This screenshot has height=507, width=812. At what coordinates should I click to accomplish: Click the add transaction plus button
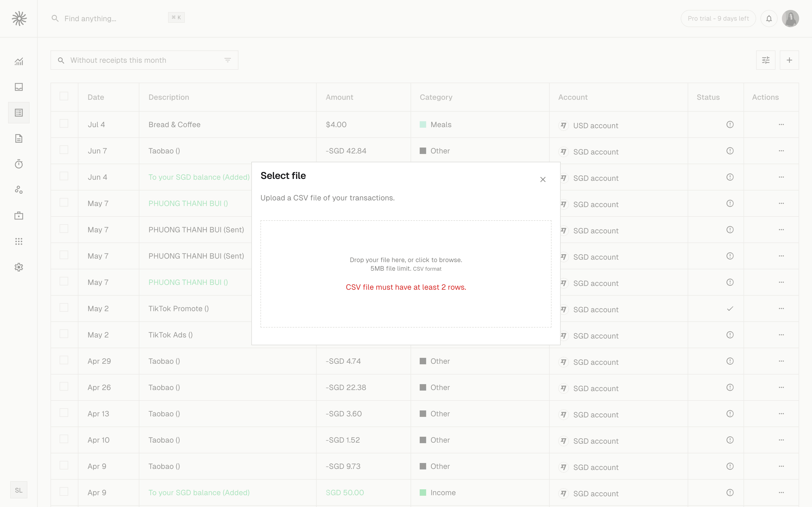[x=789, y=60]
